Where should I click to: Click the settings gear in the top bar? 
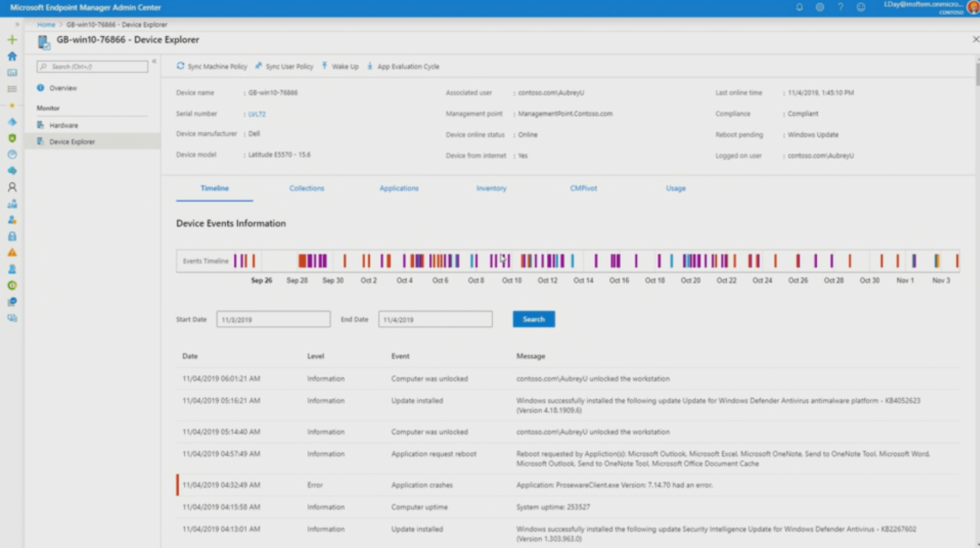click(819, 8)
